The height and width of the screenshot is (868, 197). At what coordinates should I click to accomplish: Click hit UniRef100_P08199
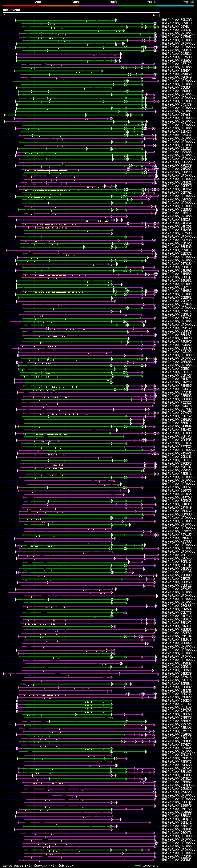coord(177,352)
